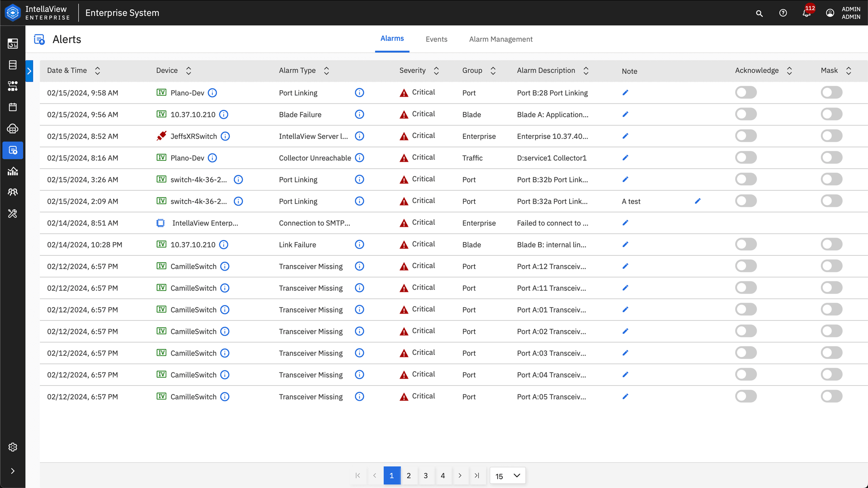This screenshot has width=868, height=488.
Task: Open the tools wrench icon in sidebar
Action: pos(13,213)
